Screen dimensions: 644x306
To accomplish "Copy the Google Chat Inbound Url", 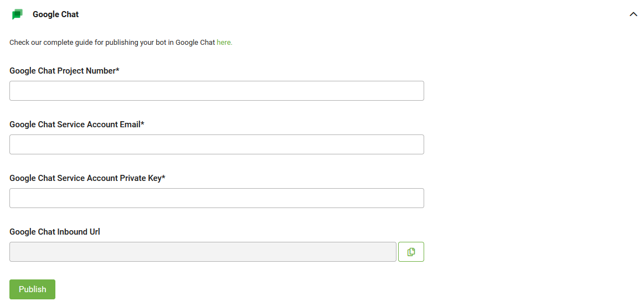I will (411, 252).
